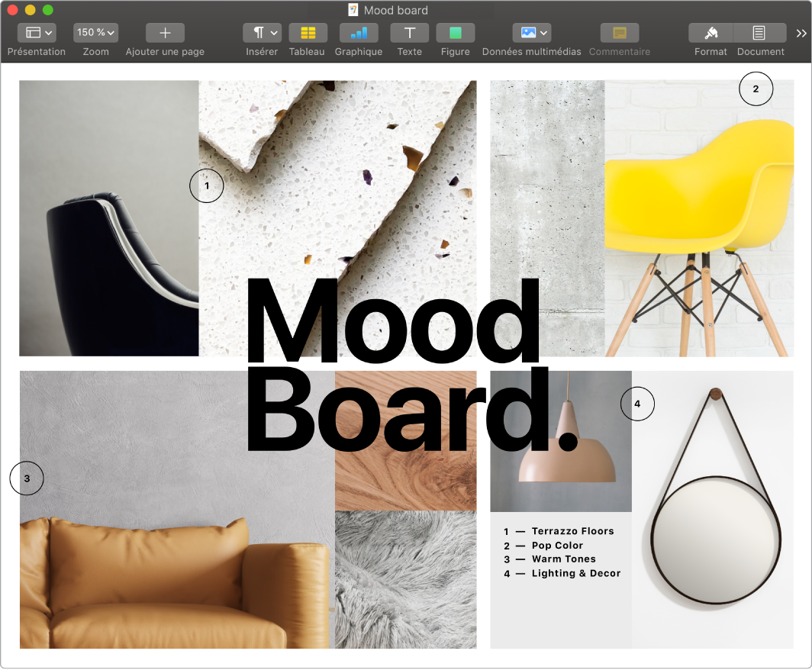
Task: Open the Présentation dropdown
Action: [x=36, y=33]
